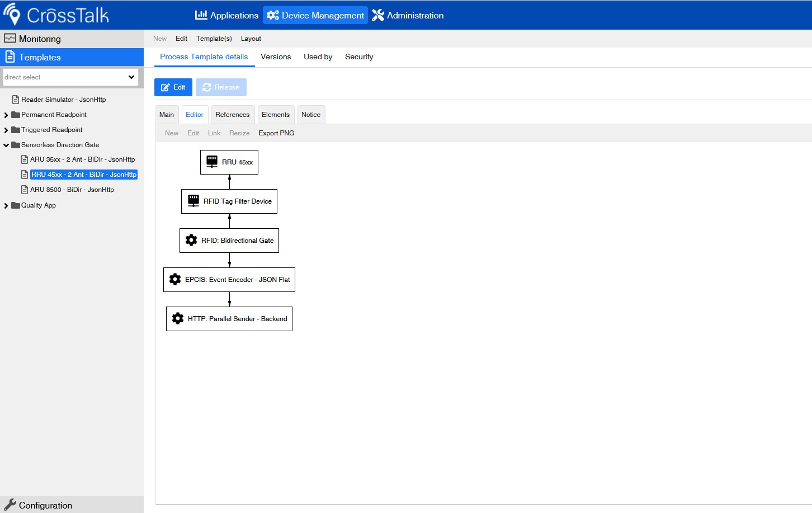This screenshot has height=513, width=812.
Task: Open the Device Management top menu
Action: click(315, 15)
